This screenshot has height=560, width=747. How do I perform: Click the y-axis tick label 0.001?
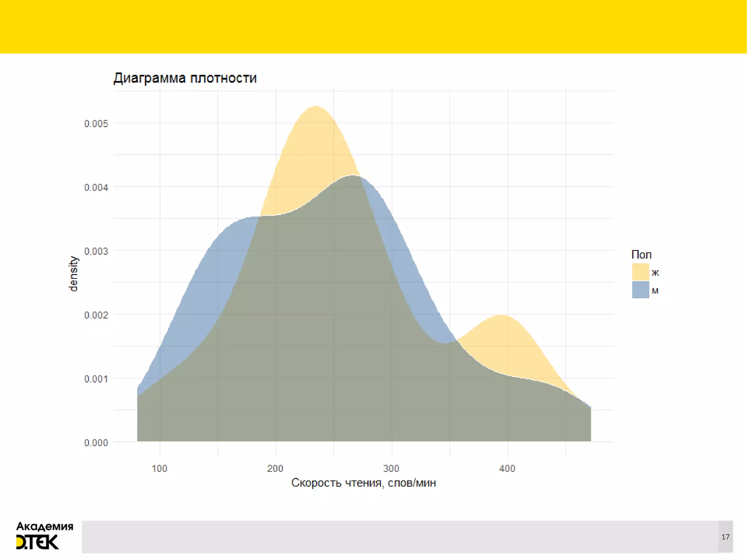pyautogui.click(x=96, y=379)
